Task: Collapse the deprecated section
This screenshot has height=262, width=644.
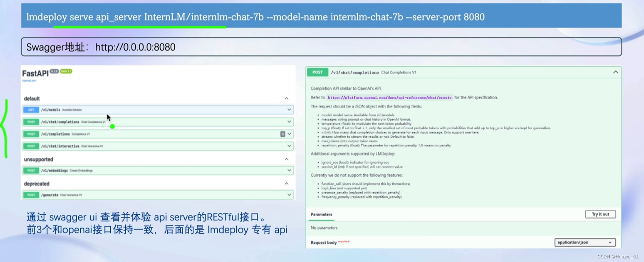Action: click(x=287, y=184)
